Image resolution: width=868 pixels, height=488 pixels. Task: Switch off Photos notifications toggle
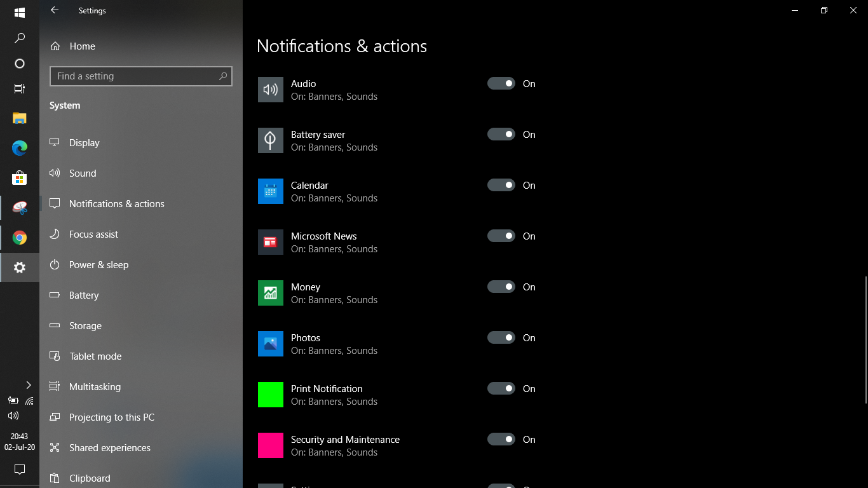pos(501,337)
